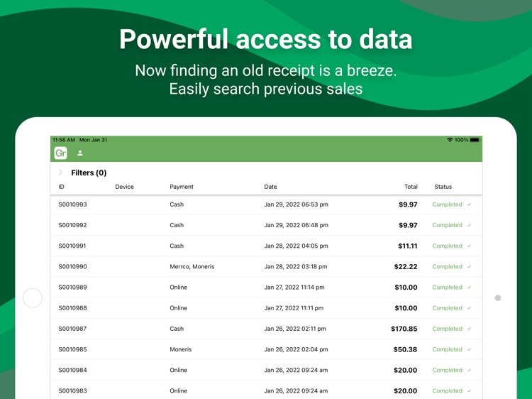Click checkmark icon on row S0010985
This screenshot has width=532, height=399.
coord(470,349)
